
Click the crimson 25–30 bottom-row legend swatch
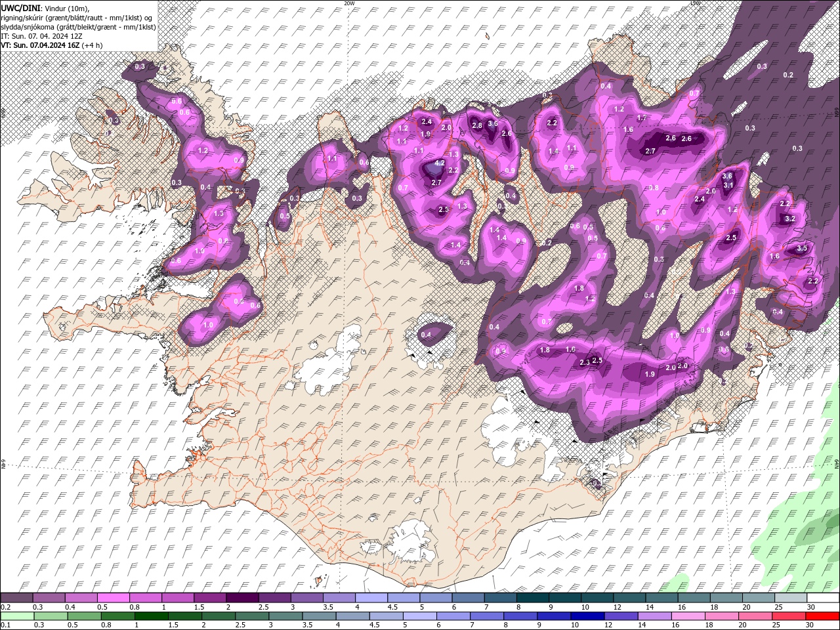click(x=788, y=616)
